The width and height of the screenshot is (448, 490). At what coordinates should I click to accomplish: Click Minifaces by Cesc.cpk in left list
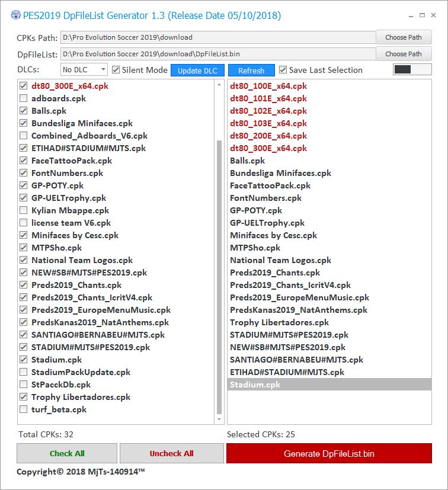[75, 235]
